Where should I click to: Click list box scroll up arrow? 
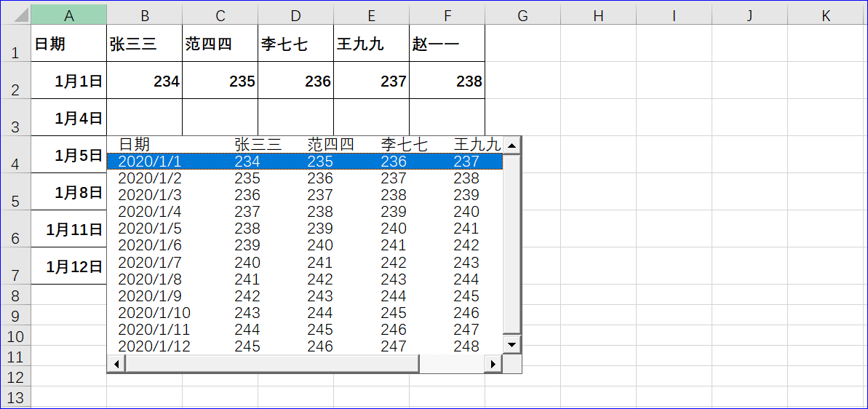click(x=511, y=146)
